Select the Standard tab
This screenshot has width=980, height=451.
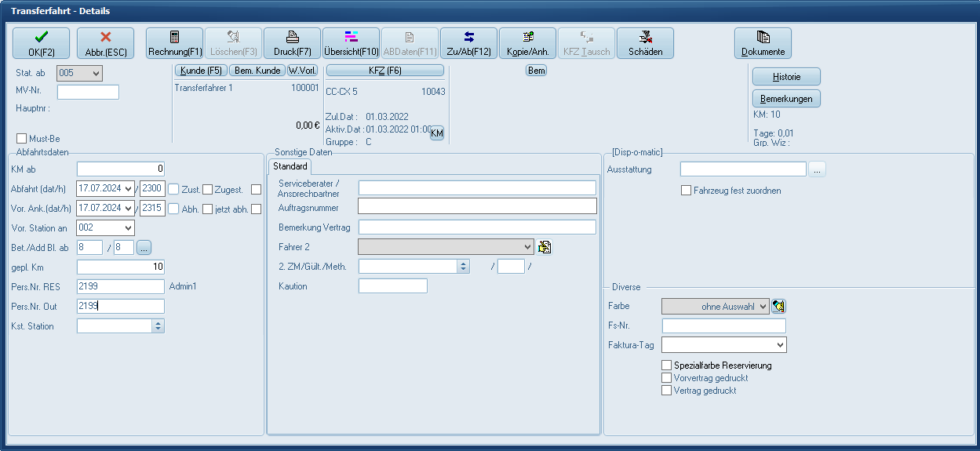point(290,167)
